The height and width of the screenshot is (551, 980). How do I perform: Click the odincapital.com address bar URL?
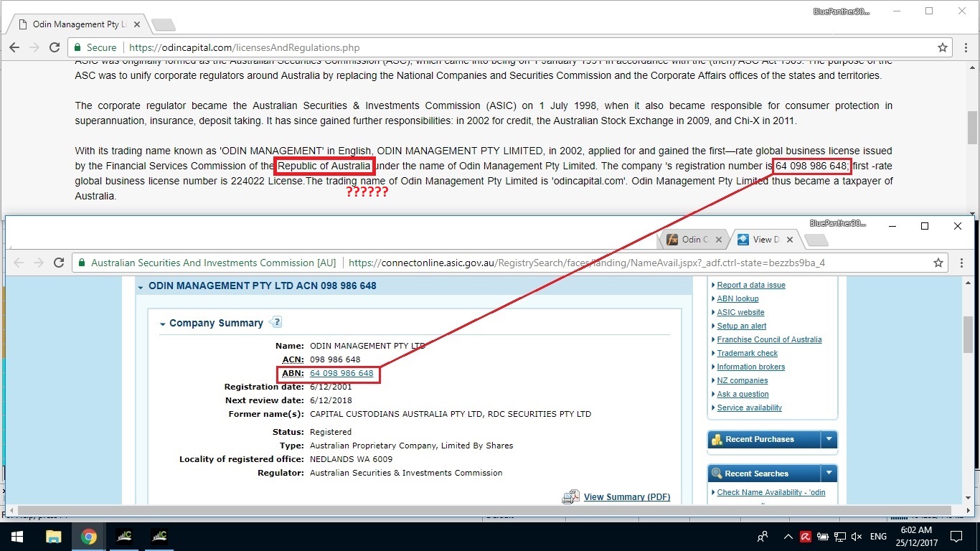(x=245, y=47)
